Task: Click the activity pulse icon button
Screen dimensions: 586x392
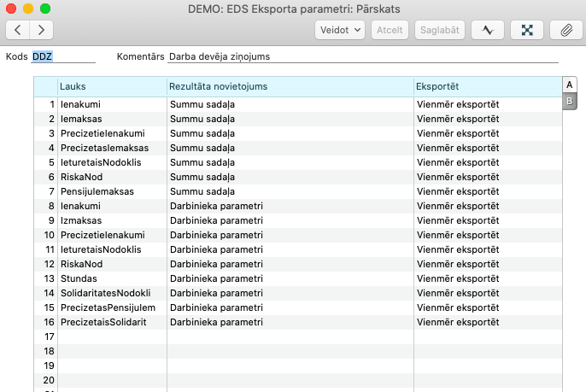Action: point(488,30)
